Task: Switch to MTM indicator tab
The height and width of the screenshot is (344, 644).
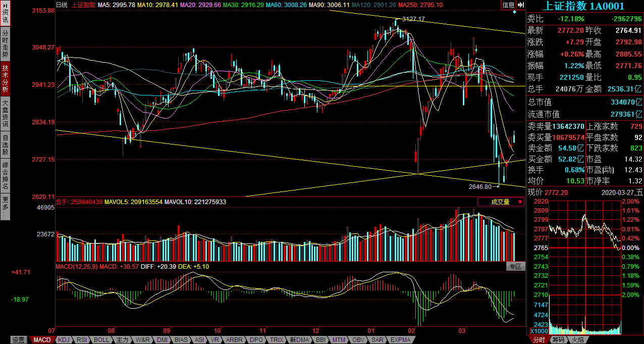Action: pos(340,340)
